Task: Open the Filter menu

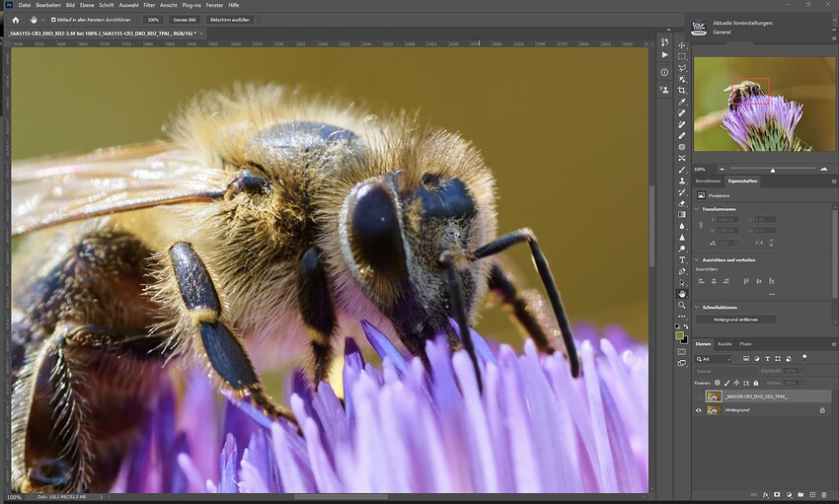Action: (149, 5)
